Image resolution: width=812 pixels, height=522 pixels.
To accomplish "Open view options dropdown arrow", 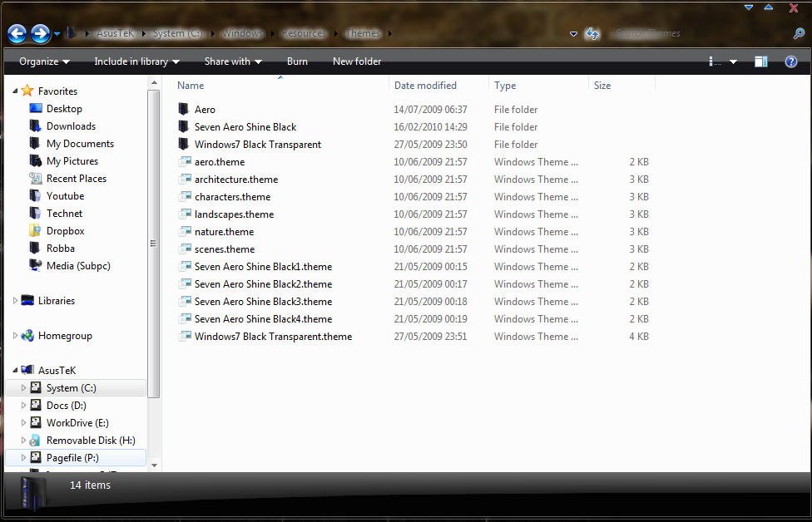I will [x=733, y=62].
